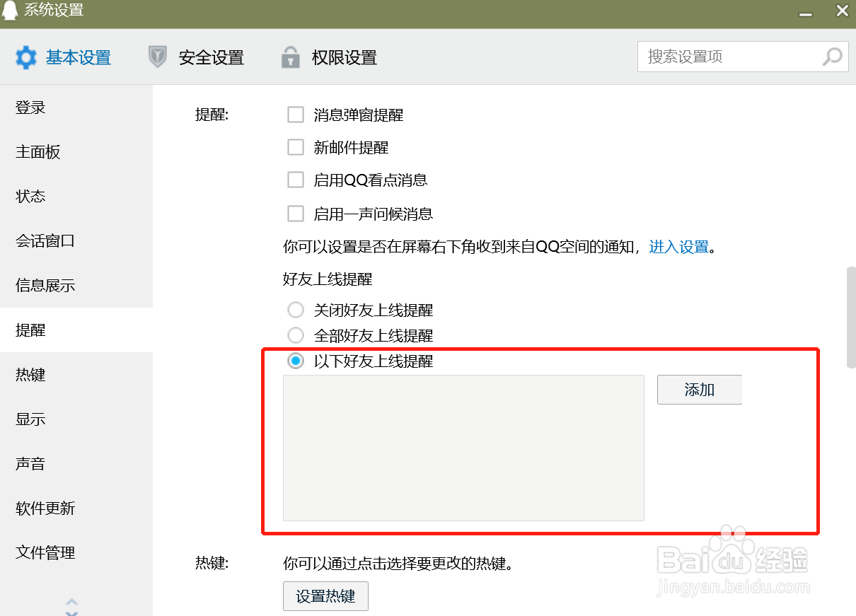This screenshot has width=856, height=616.
Task: Click the lock icon for 权限设置
Action: tap(289, 58)
